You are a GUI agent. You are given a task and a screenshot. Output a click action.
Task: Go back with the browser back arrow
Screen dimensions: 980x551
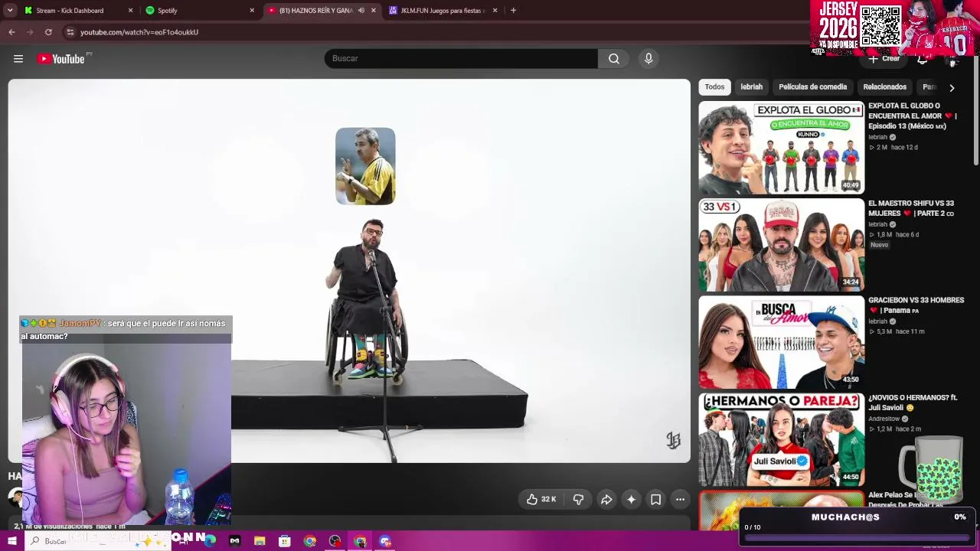pyautogui.click(x=11, y=32)
